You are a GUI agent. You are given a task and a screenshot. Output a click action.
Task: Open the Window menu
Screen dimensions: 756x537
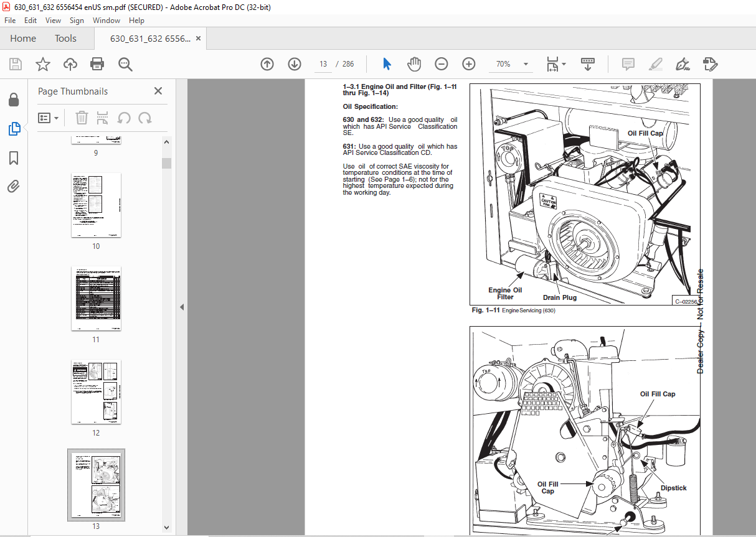pyautogui.click(x=106, y=21)
